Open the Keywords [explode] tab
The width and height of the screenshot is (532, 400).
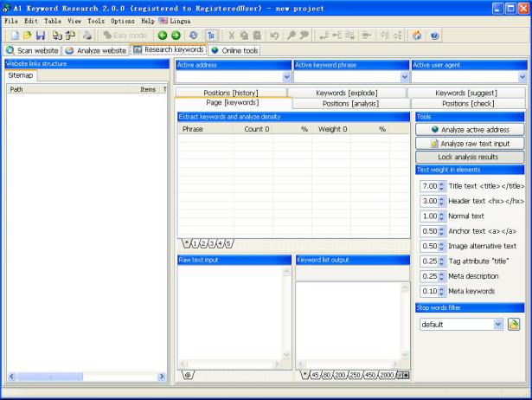point(346,93)
